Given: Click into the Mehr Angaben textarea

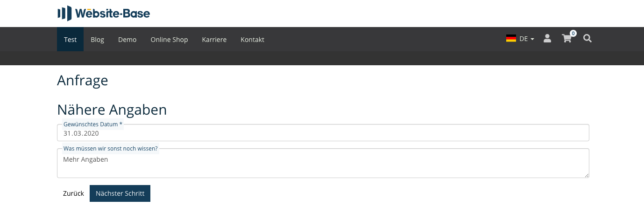Looking at the screenshot, I should pyautogui.click(x=323, y=163).
